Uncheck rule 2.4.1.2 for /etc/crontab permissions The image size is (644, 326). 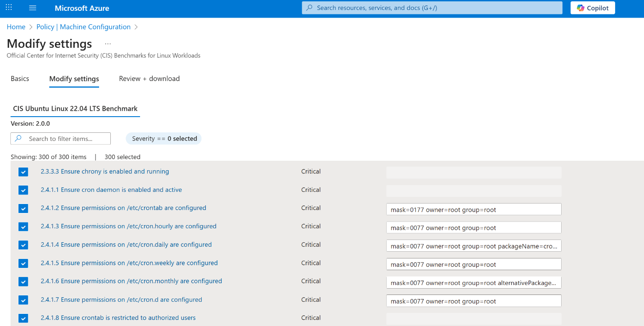23,208
